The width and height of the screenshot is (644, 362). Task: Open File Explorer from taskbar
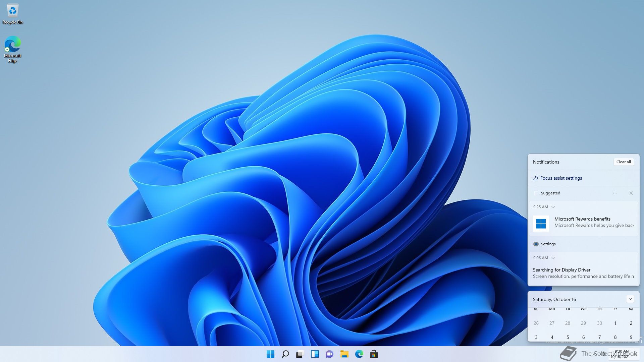pos(344,354)
